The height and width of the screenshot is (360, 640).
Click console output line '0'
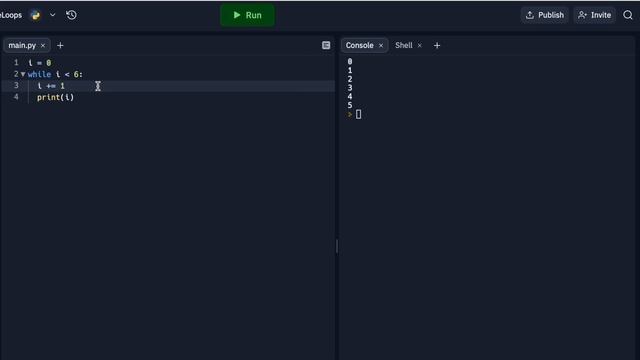click(350, 62)
